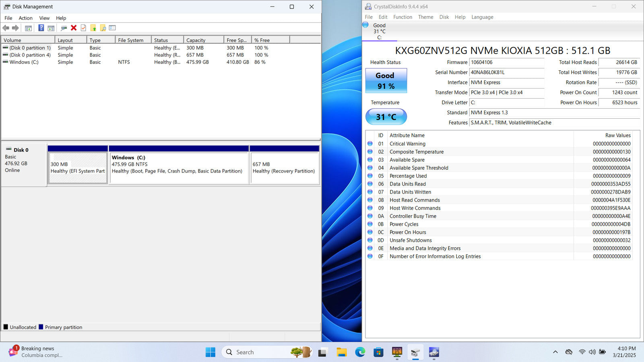
Task: Select the 300 MB EFI System Partition block
Action: [78, 168]
